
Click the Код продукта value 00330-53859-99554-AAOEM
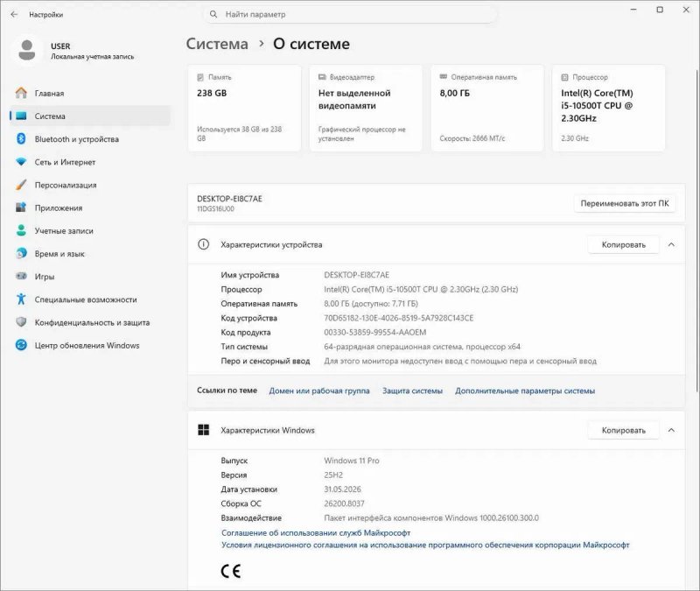[375, 333]
